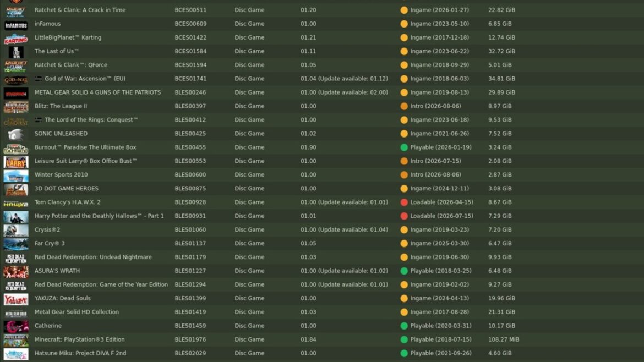The height and width of the screenshot is (362, 644).
Task: Click status 'Ingame (2017-08-28)'
Action: (x=439, y=312)
